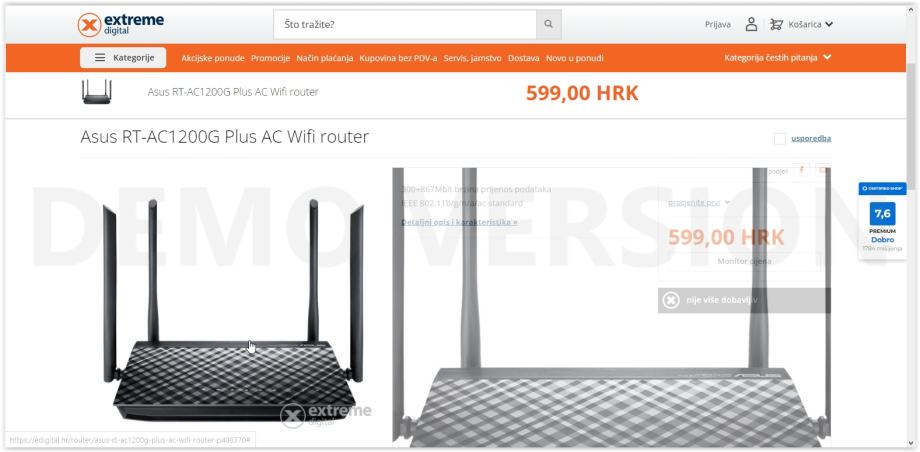Tick the usporedba checkbox
Viewport: 920px width, 452px height.
coord(780,139)
